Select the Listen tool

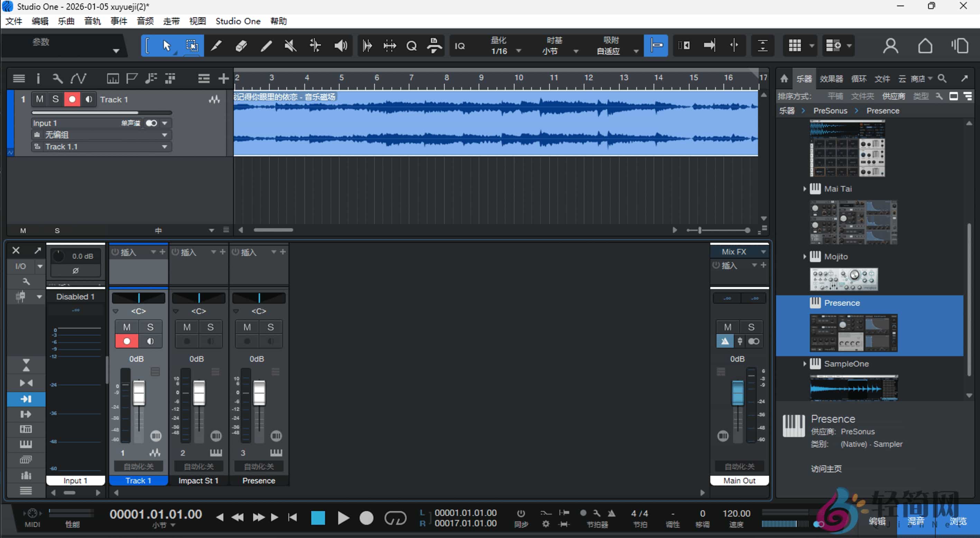pos(340,45)
